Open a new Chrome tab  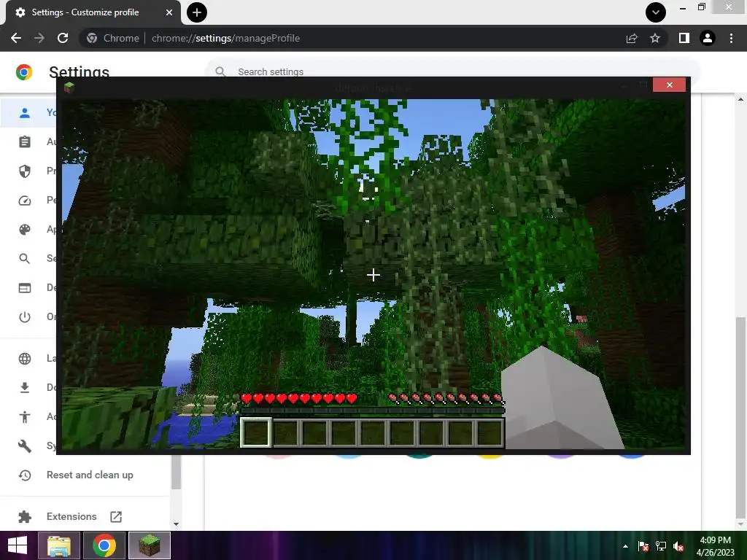197,12
